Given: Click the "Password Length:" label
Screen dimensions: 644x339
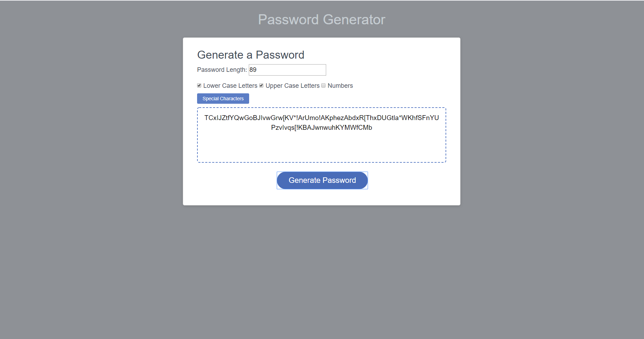Looking at the screenshot, I should click(222, 70).
